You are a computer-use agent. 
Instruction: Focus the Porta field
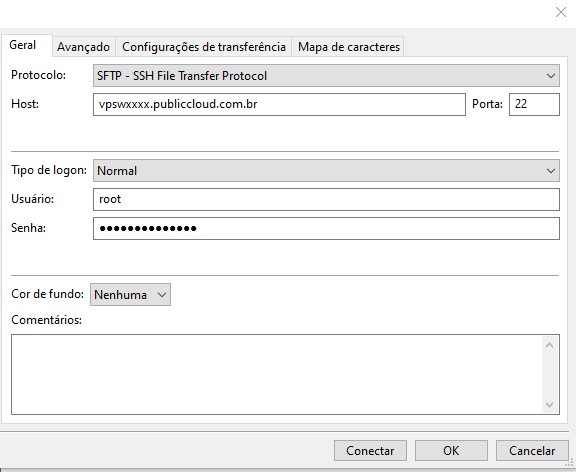click(x=534, y=104)
